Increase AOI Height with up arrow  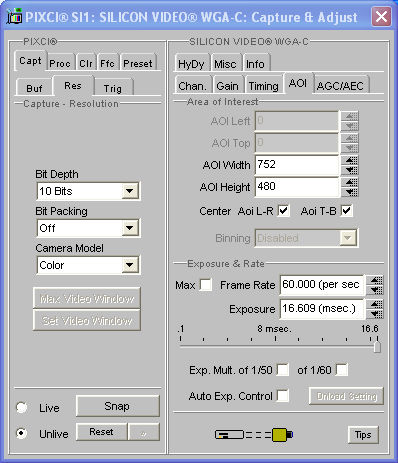(350, 182)
